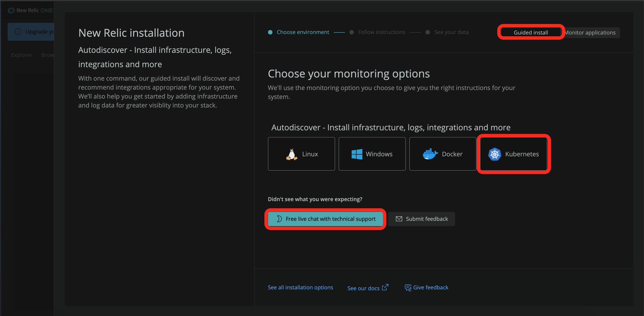Click the external link icon next to docs
Viewport: 644px width, 316px height.
pos(385,287)
